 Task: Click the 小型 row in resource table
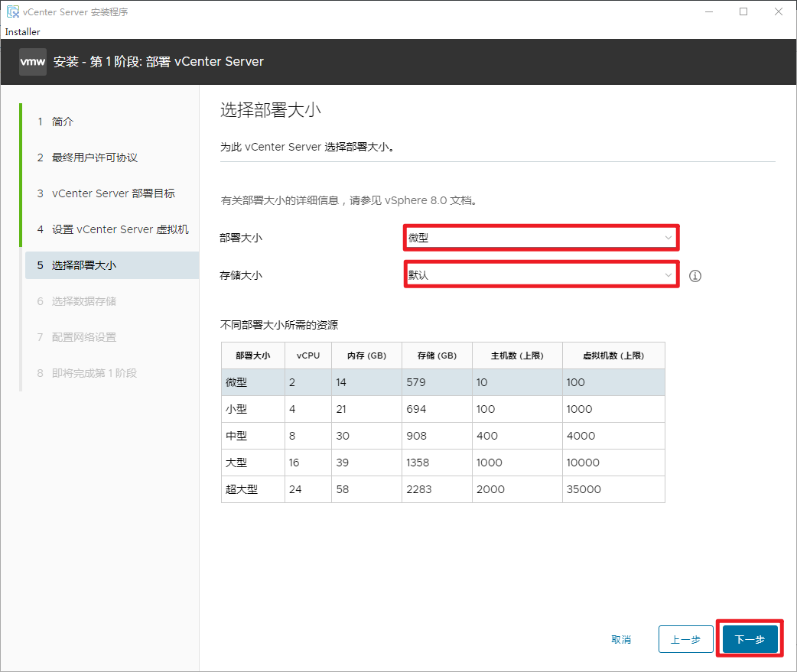point(442,409)
